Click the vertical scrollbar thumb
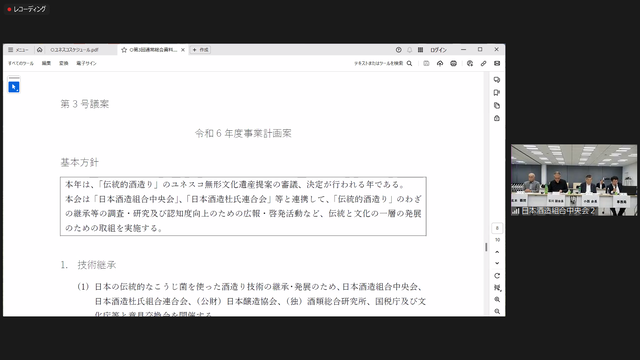This screenshot has height=360, width=640. (x=486, y=247)
